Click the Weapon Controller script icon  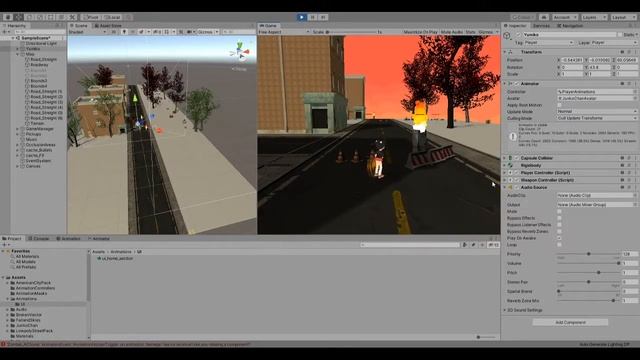510,180
